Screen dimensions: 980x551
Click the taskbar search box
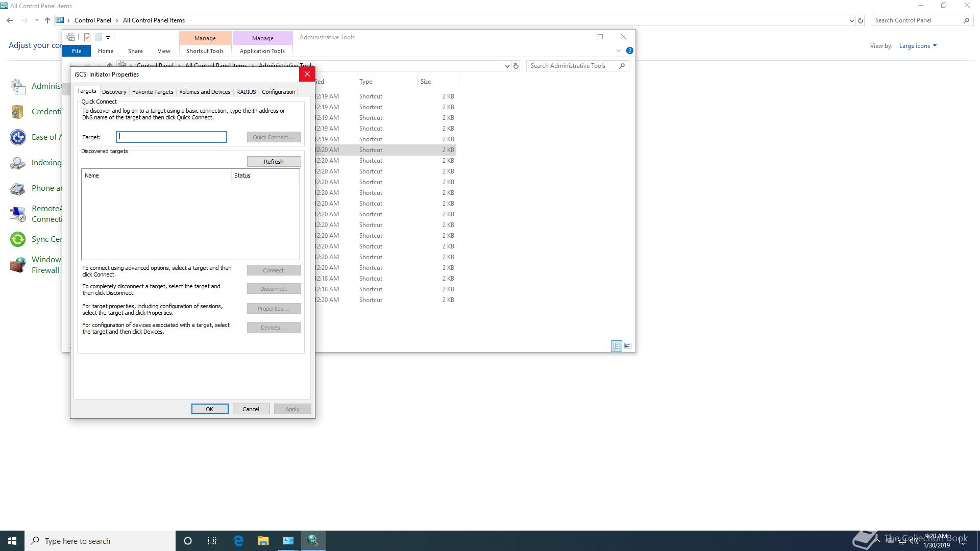coord(100,541)
